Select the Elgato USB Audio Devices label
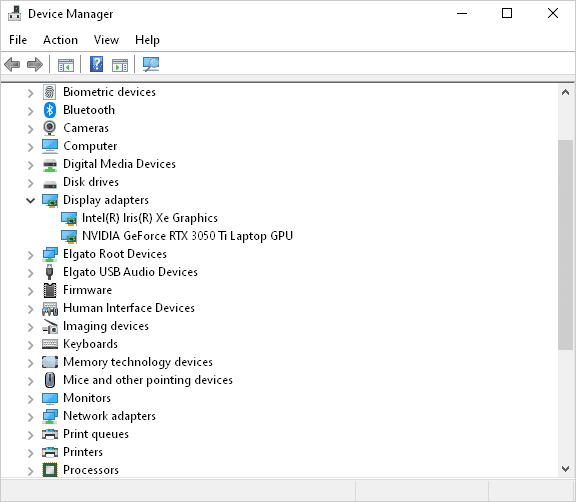This screenshot has width=576, height=502. [130, 272]
